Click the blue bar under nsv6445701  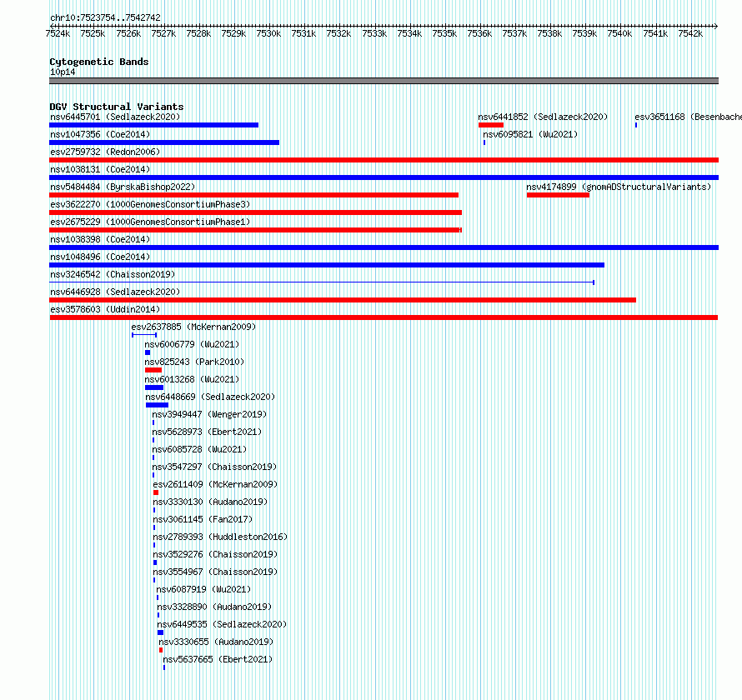(153, 125)
